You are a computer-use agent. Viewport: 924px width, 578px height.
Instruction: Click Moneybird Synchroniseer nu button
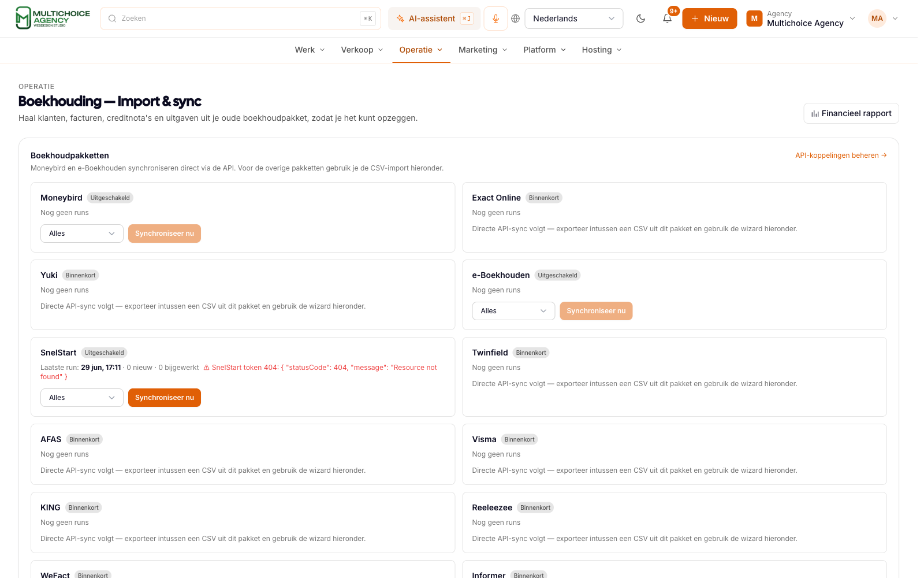tap(165, 234)
